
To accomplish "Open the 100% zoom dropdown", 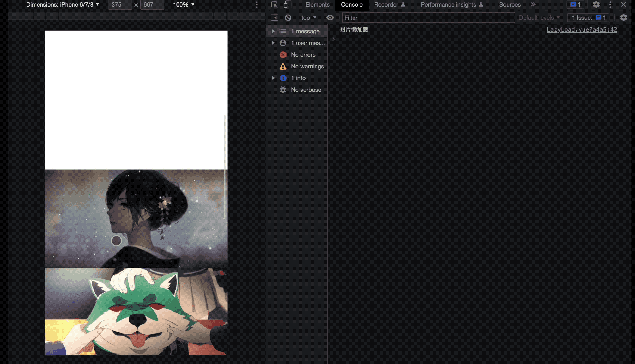I will (184, 5).
